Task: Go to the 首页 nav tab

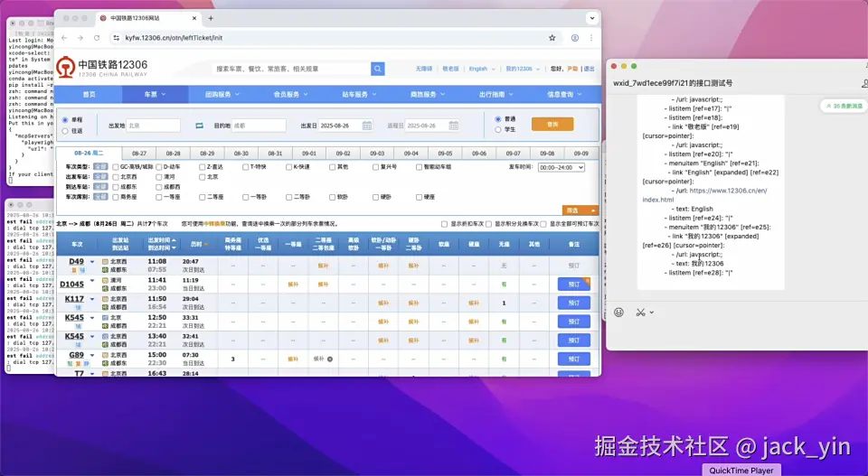Action: pos(90,95)
